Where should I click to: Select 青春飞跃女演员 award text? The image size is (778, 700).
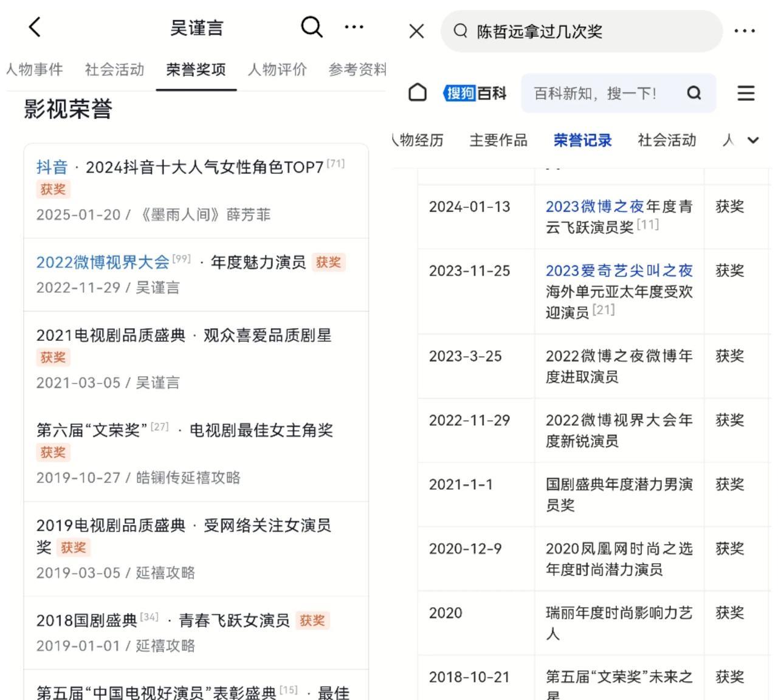(x=233, y=620)
